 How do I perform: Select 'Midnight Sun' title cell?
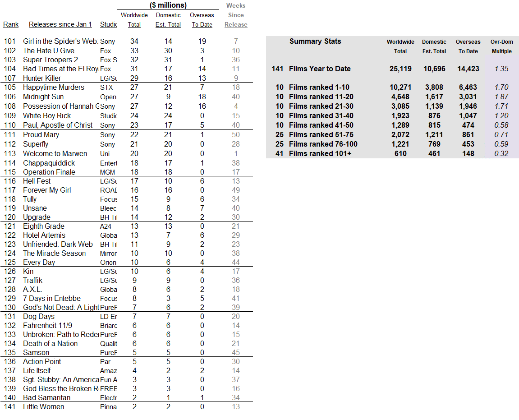[43, 97]
